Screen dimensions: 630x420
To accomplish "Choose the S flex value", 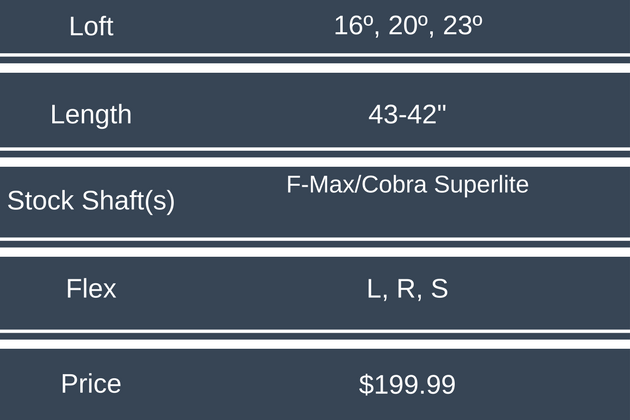I will (439, 290).
